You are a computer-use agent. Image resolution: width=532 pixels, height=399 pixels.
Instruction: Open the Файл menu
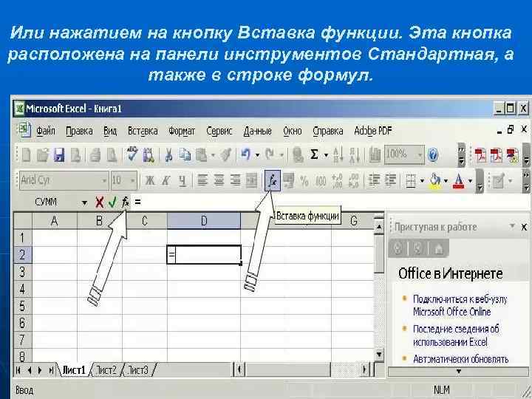(46, 131)
